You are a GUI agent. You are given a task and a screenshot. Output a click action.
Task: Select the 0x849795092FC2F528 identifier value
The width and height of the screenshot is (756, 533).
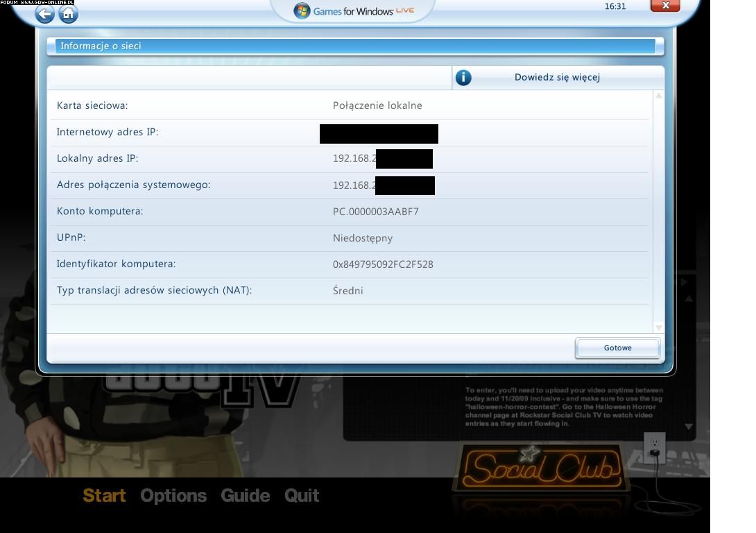pos(383,264)
